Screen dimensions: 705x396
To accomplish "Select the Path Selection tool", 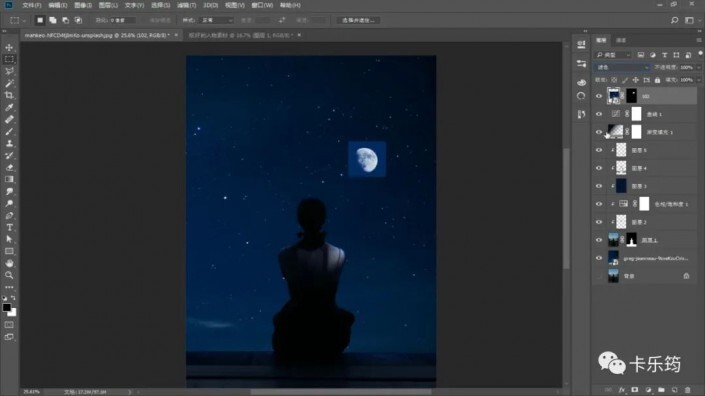I will coord(9,240).
